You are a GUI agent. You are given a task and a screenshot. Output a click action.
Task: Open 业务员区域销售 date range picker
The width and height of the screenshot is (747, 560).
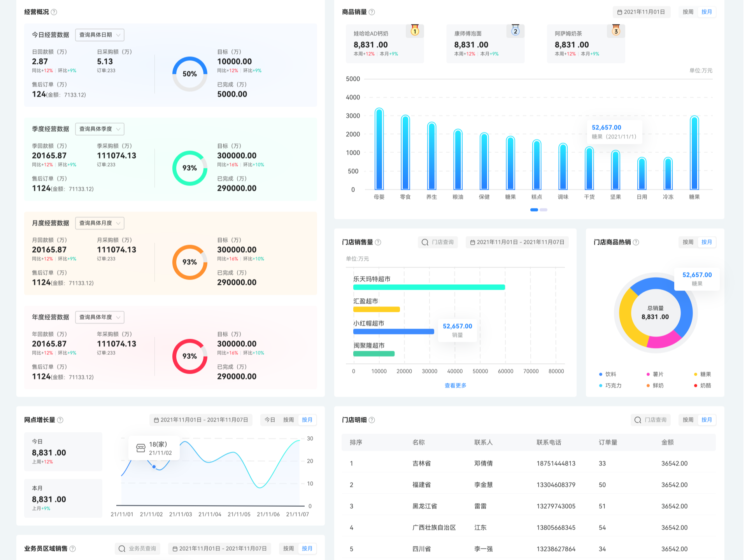point(219,549)
